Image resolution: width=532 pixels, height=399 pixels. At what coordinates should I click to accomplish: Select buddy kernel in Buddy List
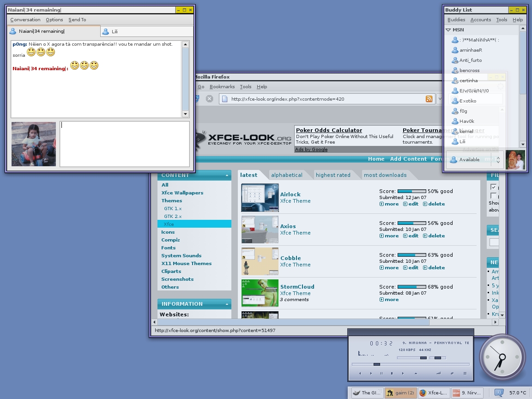point(482,131)
